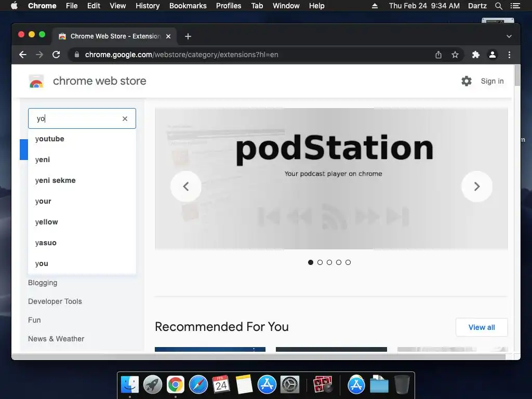This screenshot has width=532, height=399.
Task: Show previous carousel banner
Action: [186, 187]
